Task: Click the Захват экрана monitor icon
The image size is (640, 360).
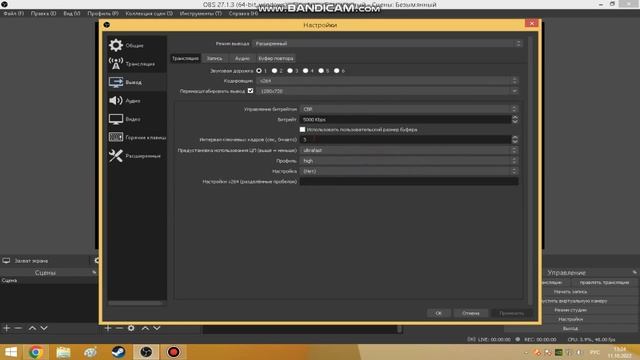Action: click(x=6, y=260)
